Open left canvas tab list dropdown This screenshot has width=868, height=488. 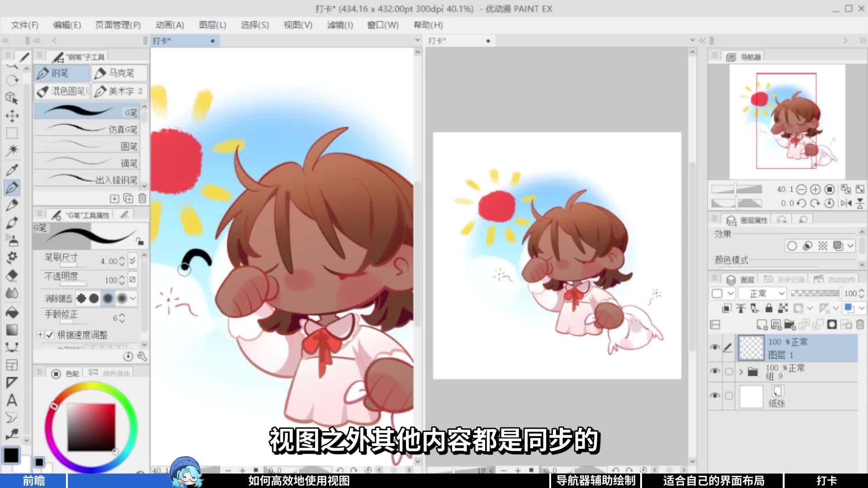417,40
